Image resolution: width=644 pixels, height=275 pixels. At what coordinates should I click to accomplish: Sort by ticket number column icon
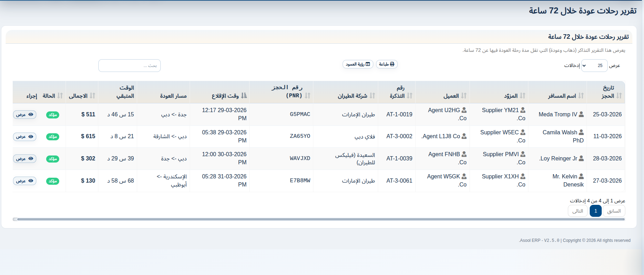(410, 96)
